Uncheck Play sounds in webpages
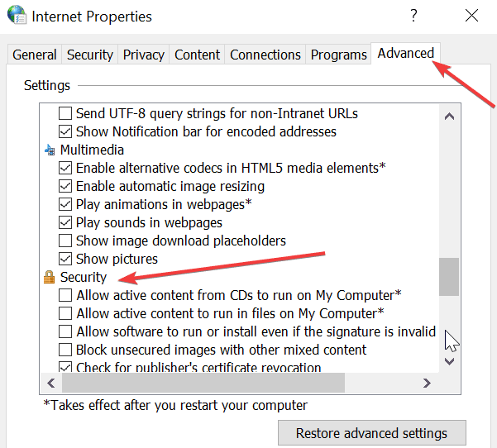 pos(65,222)
